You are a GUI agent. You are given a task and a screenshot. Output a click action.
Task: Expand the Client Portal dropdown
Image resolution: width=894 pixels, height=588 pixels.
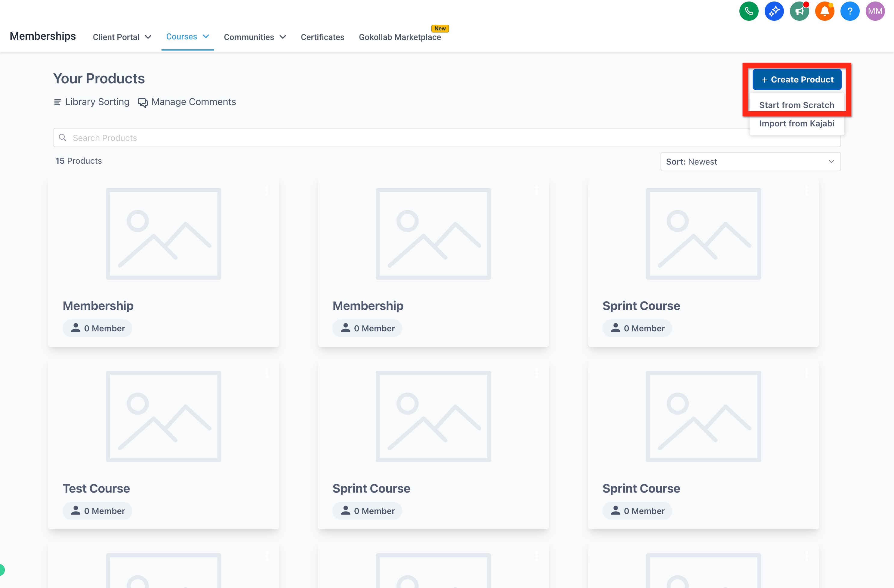point(122,37)
